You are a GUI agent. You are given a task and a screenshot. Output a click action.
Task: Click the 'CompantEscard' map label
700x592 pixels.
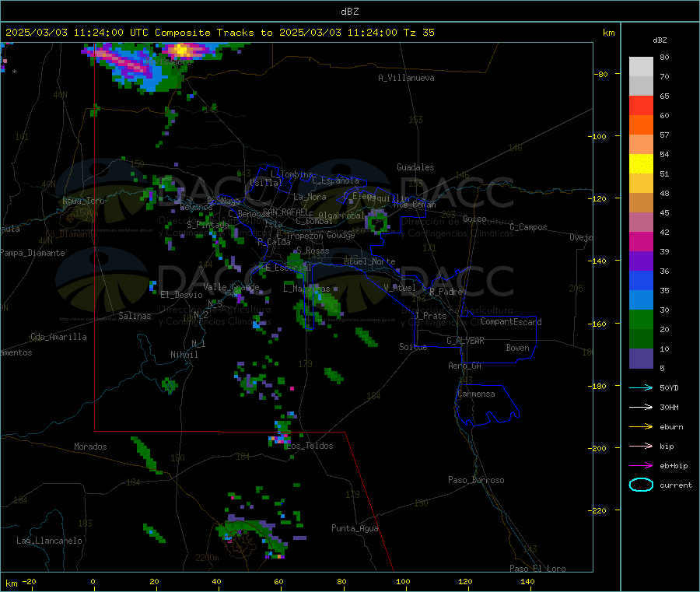pyautogui.click(x=511, y=321)
